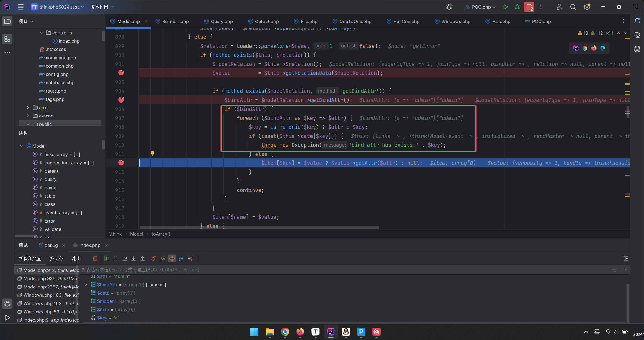The image size is (644, 340).
Task: Stop the debug session with red square
Action: click(x=95, y=259)
